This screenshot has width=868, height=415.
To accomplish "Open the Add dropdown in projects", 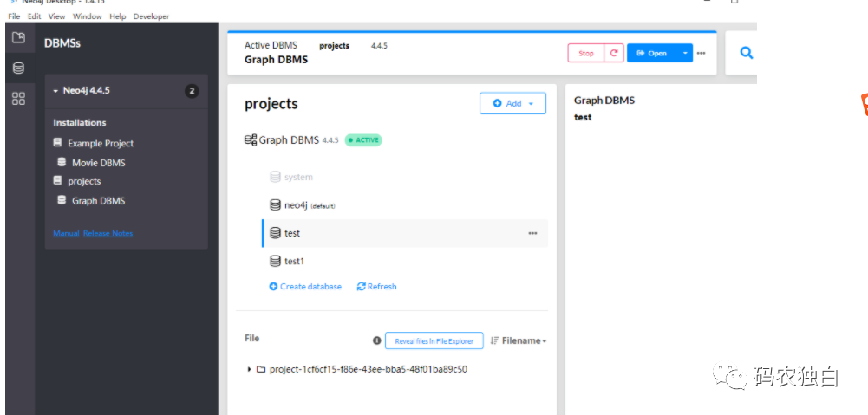I will click(512, 103).
